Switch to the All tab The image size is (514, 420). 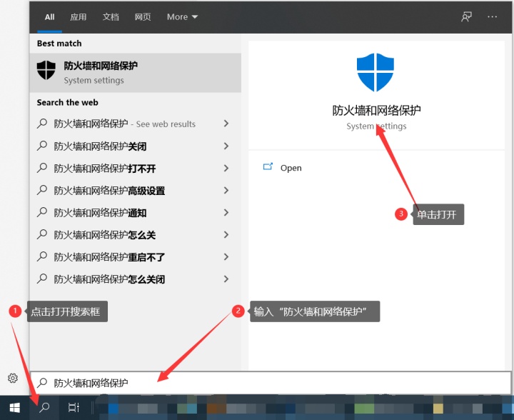[x=49, y=17]
